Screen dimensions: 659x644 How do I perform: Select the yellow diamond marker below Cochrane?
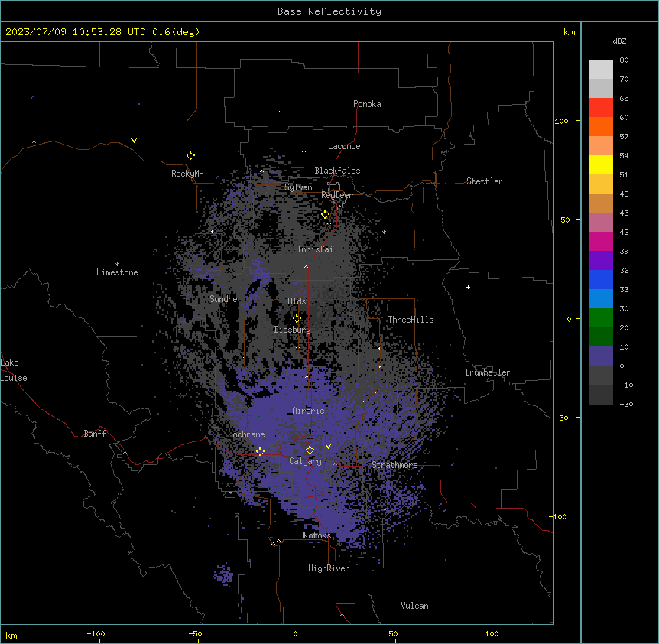260,451
